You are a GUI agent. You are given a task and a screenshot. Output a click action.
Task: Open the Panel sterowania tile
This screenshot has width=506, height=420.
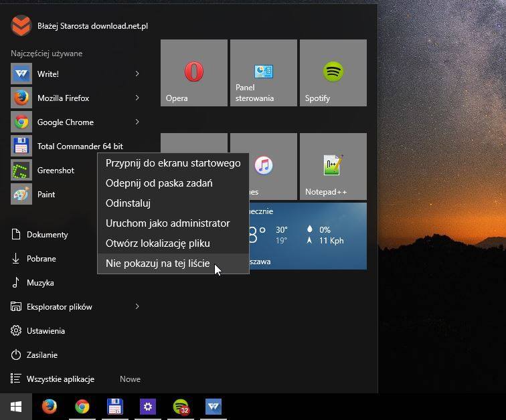click(264, 73)
